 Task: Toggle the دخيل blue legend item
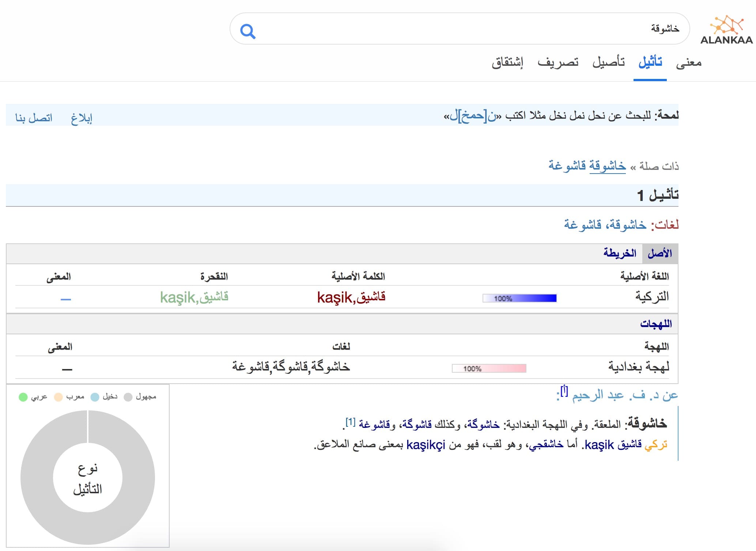(104, 397)
